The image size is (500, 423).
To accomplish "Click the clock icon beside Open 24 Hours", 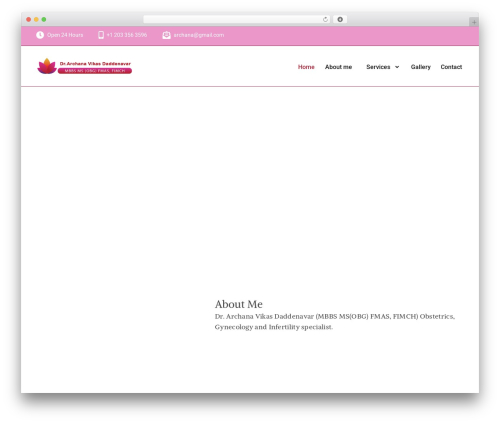I will 40,35.
